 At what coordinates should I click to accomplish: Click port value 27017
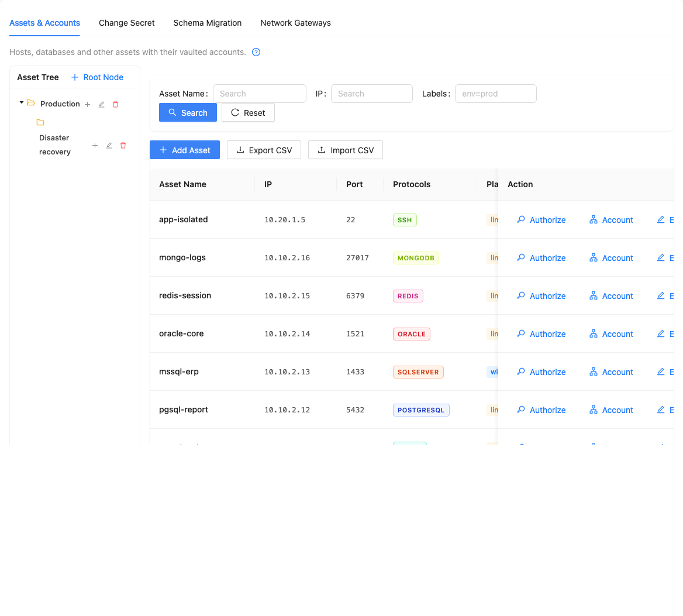tap(357, 258)
